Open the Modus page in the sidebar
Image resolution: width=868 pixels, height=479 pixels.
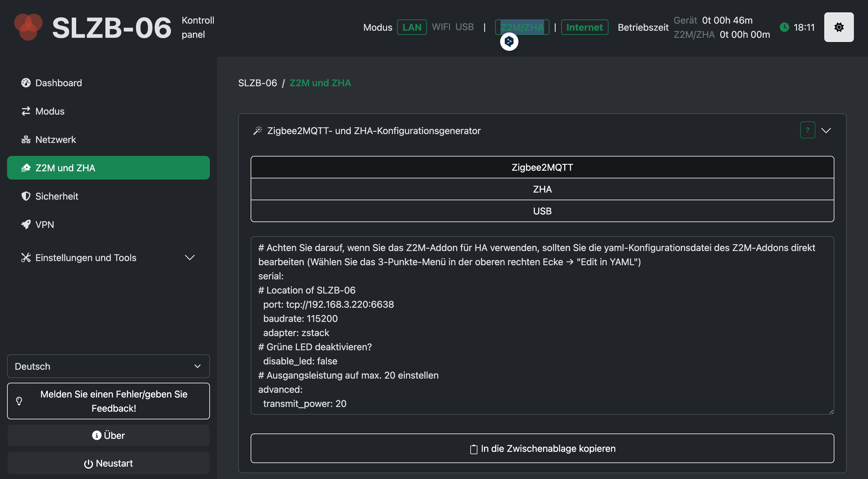point(109,111)
